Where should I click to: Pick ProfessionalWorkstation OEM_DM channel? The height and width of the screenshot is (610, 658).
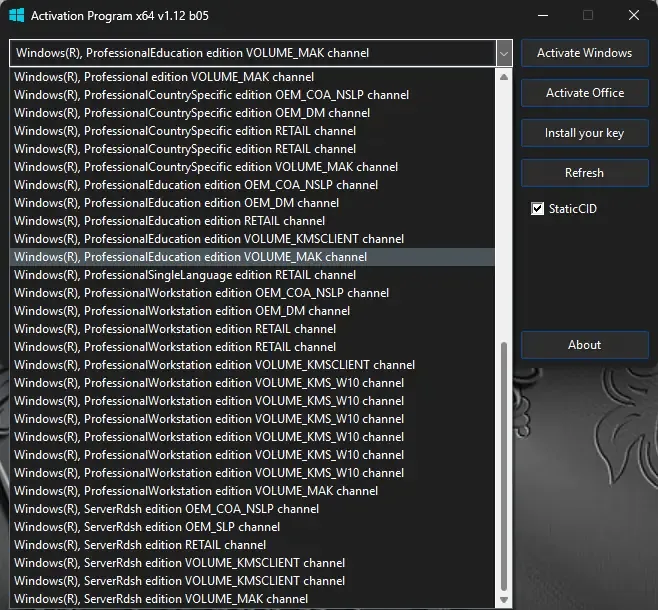pos(252,311)
